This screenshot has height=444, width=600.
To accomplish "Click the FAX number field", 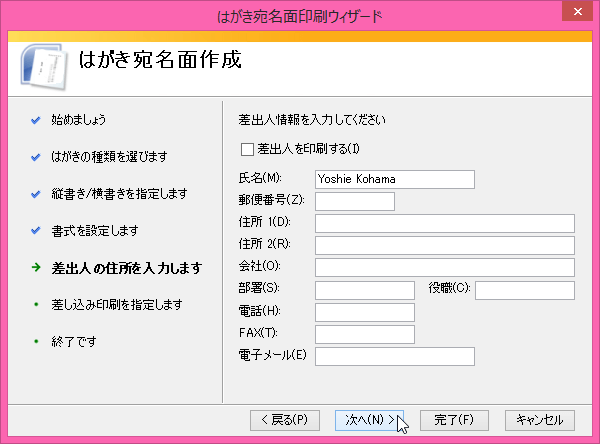I will (x=364, y=334).
